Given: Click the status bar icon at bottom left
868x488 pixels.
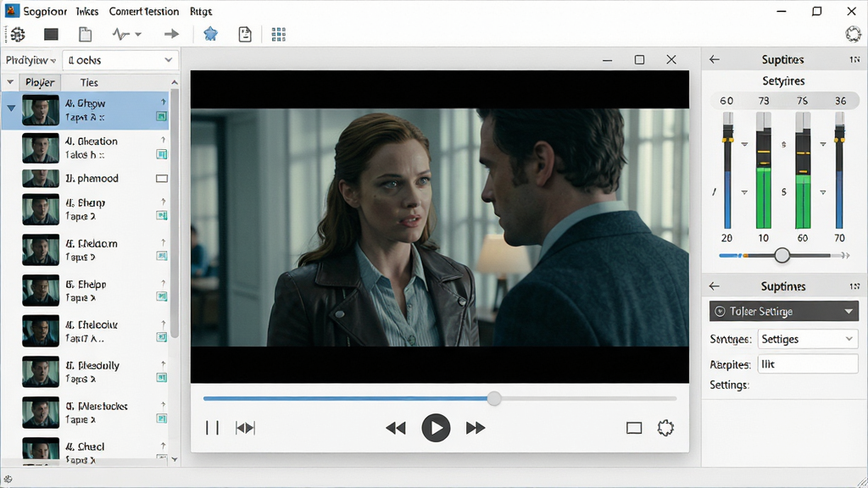Looking at the screenshot, I should point(8,480).
